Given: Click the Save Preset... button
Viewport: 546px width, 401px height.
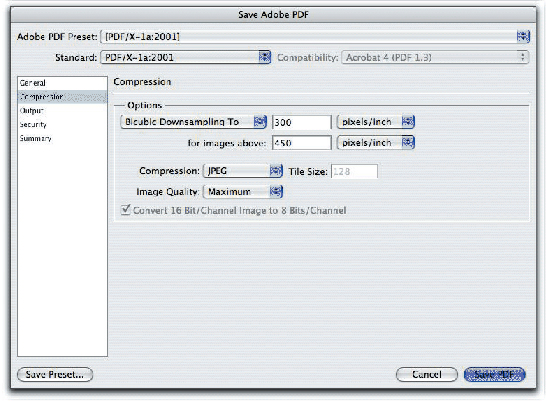Looking at the screenshot, I should click(55, 375).
